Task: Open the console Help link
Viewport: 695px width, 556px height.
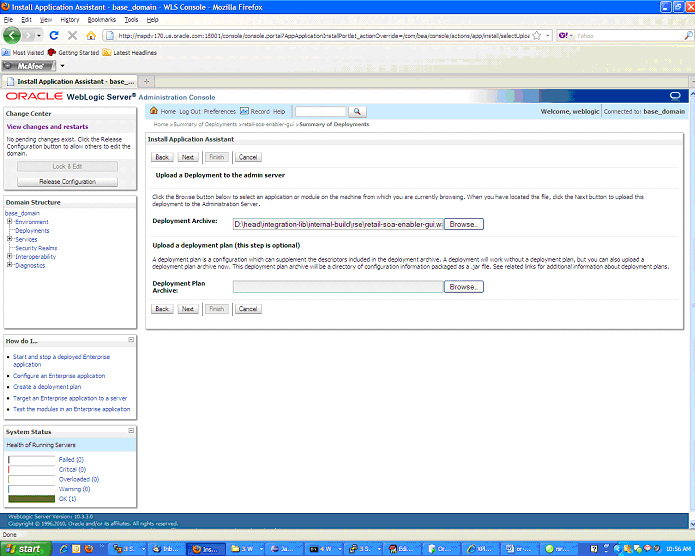Action: click(279, 111)
